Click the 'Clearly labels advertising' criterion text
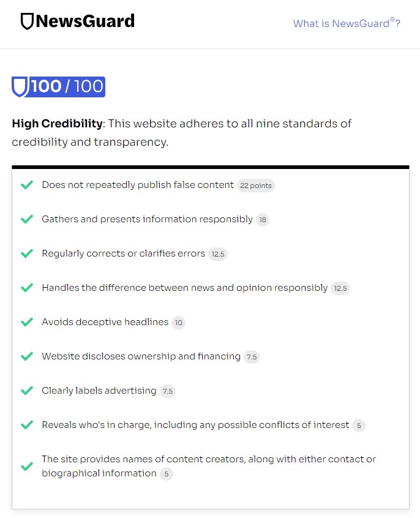Viewport: 420px width, 518px height. pyautogui.click(x=99, y=391)
